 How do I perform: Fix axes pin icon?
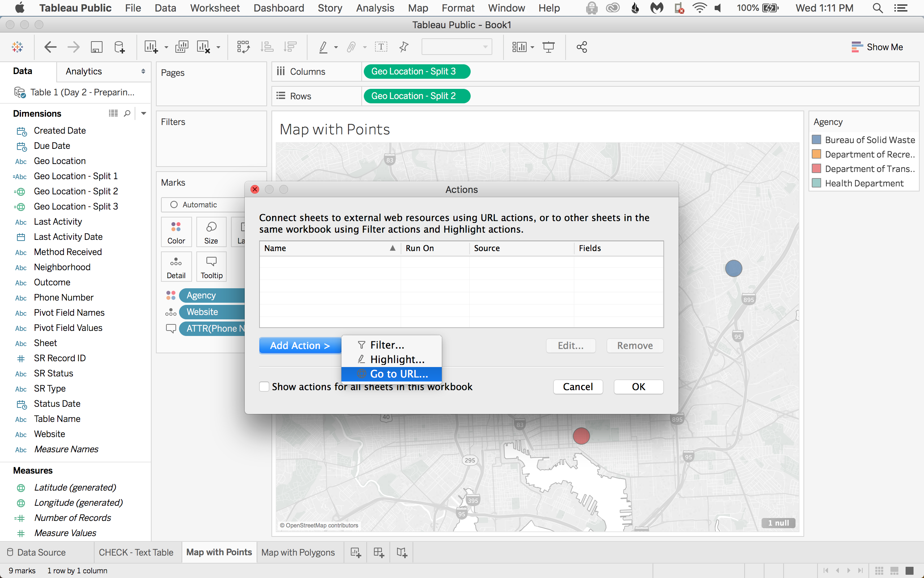click(x=404, y=47)
